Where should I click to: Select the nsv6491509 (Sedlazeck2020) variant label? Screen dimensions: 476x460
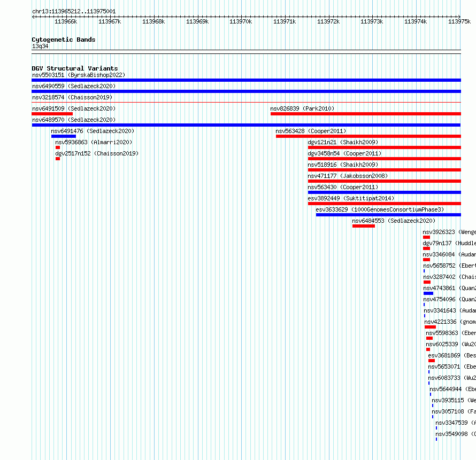tap(74, 108)
